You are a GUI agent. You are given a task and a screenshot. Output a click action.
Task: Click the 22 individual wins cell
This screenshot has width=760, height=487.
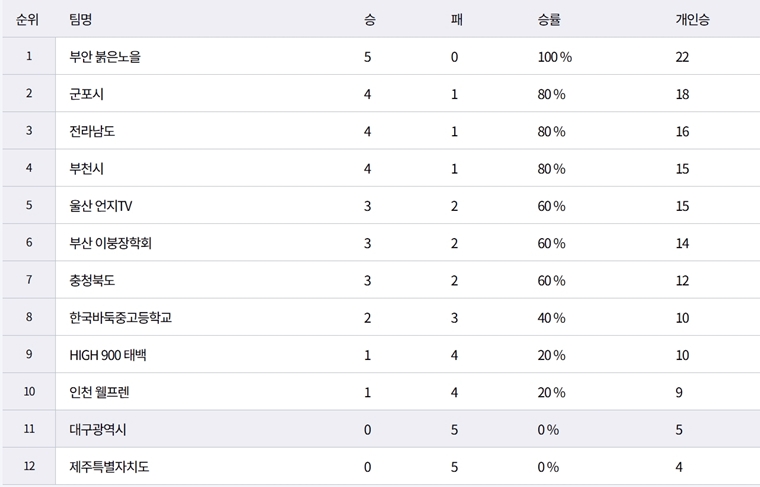tap(682, 57)
